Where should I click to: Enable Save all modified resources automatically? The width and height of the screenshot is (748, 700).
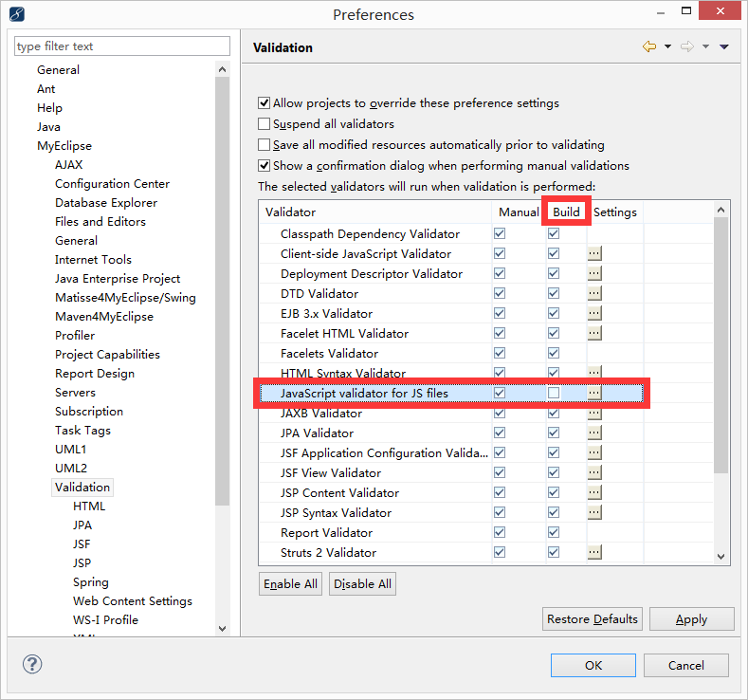click(264, 144)
